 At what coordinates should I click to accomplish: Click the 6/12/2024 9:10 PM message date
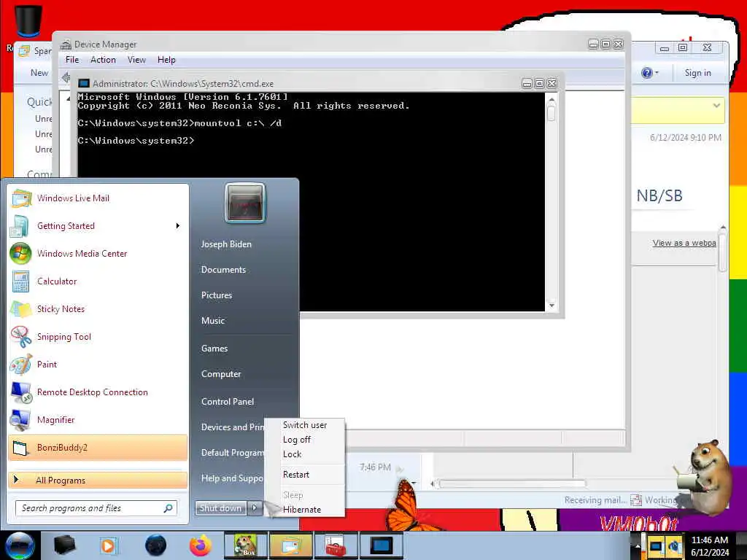[685, 138]
